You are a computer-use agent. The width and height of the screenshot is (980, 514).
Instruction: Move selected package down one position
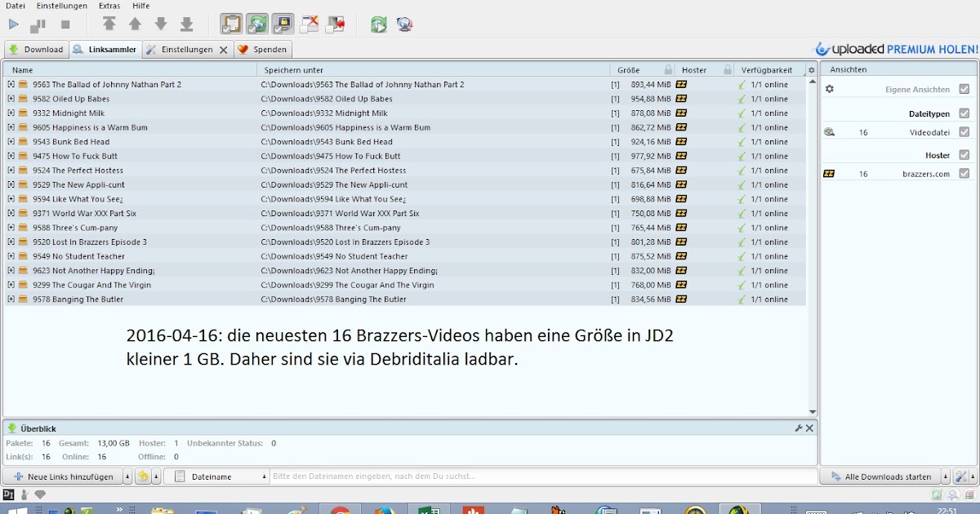[161, 24]
